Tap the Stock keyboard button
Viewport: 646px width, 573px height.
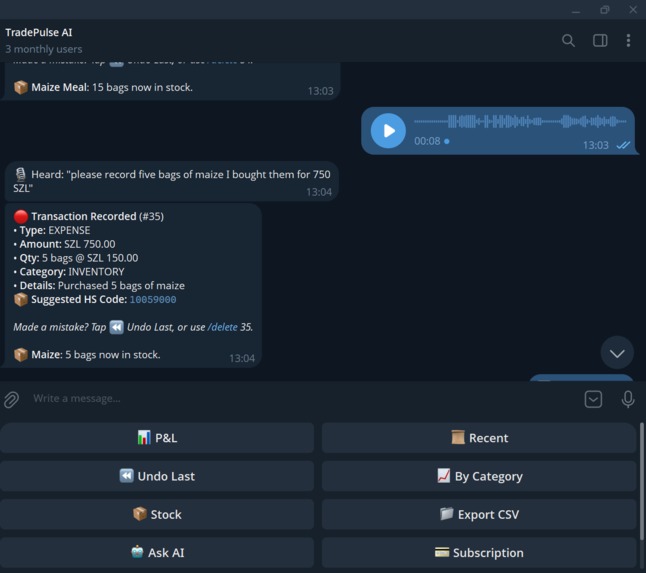coord(157,514)
